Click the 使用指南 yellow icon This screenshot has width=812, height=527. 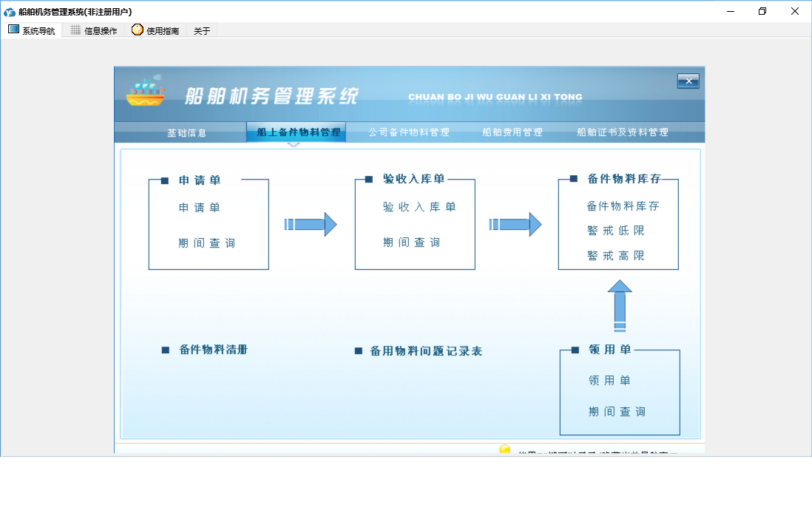[x=138, y=30]
